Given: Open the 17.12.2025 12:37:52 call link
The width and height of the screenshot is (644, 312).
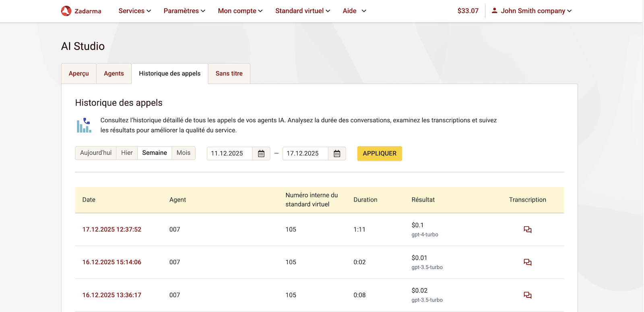Looking at the screenshot, I should coord(112,229).
